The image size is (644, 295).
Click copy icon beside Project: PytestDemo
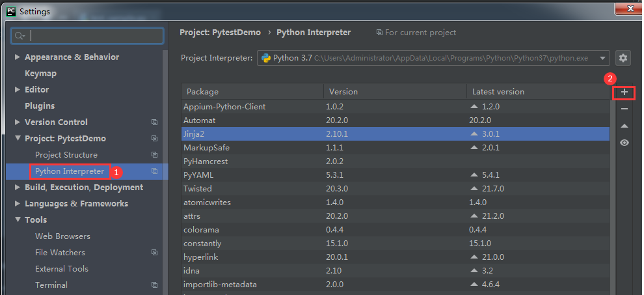pyautogui.click(x=154, y=139)
